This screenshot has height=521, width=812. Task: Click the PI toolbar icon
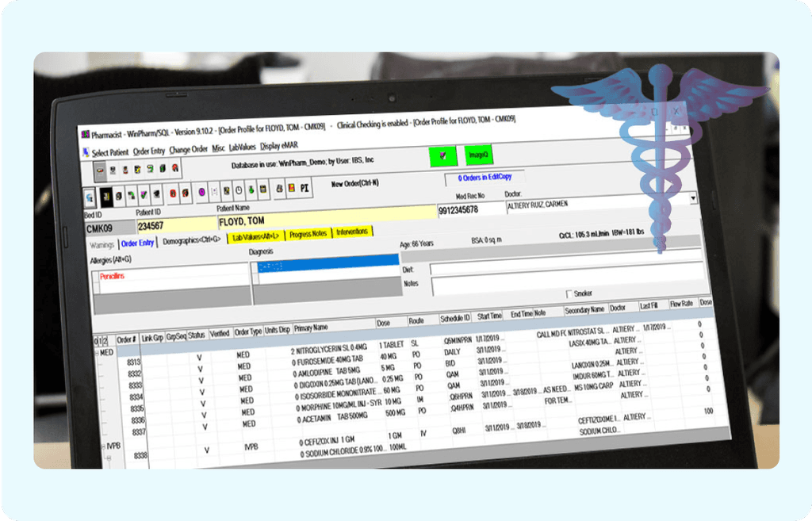(x=304, y=189)
